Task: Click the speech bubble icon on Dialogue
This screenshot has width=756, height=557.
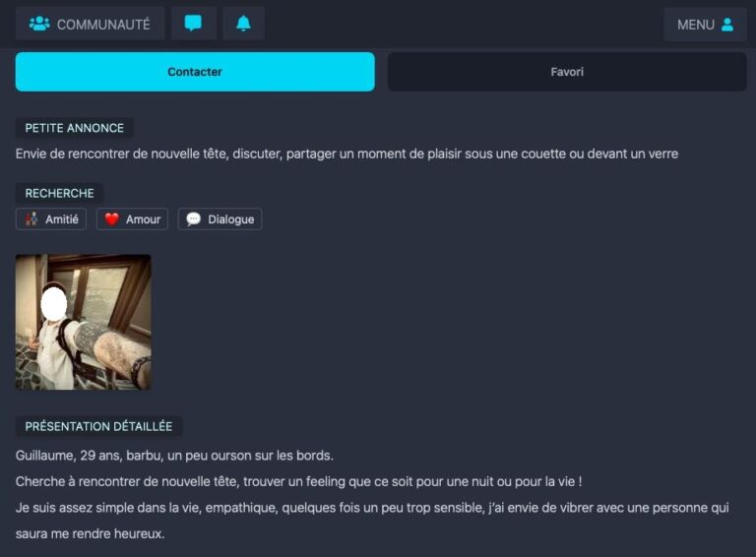Action: click(193, 219)
